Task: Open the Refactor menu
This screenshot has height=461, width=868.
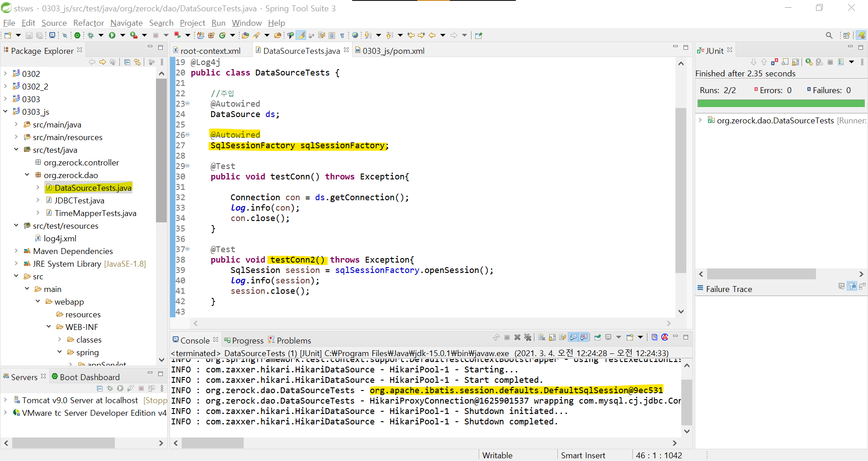Action: [x=88, y=23]
